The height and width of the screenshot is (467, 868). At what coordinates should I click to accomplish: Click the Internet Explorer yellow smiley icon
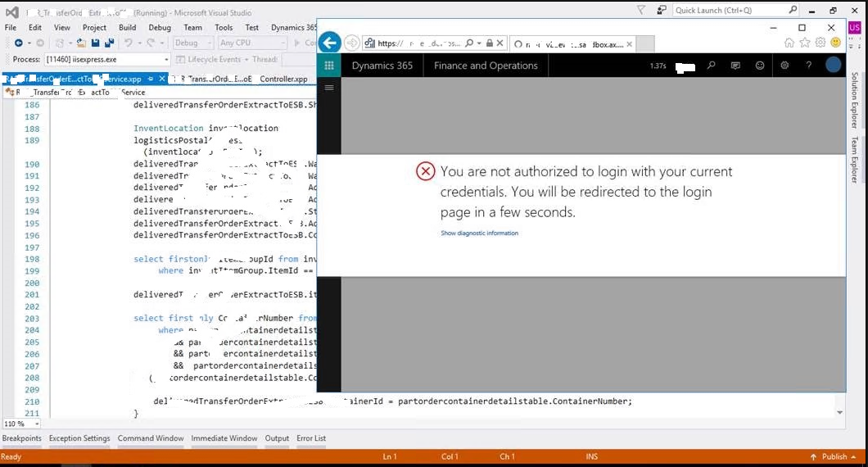tap(836, 43)
